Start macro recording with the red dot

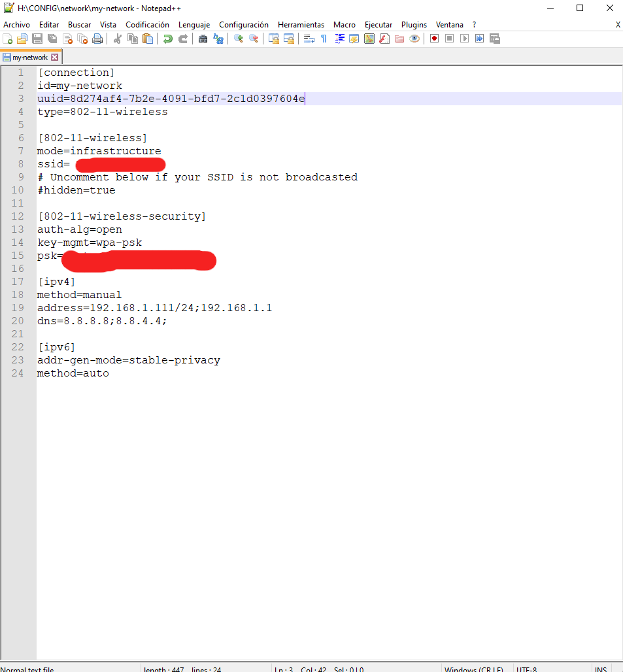[x=435, y=39]
